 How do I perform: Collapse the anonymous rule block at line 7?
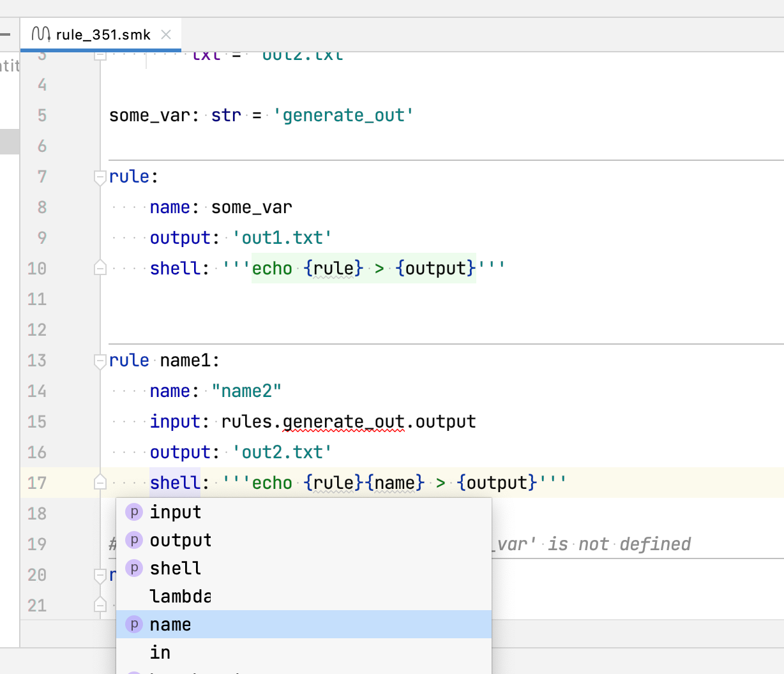(x=100, y=177)
